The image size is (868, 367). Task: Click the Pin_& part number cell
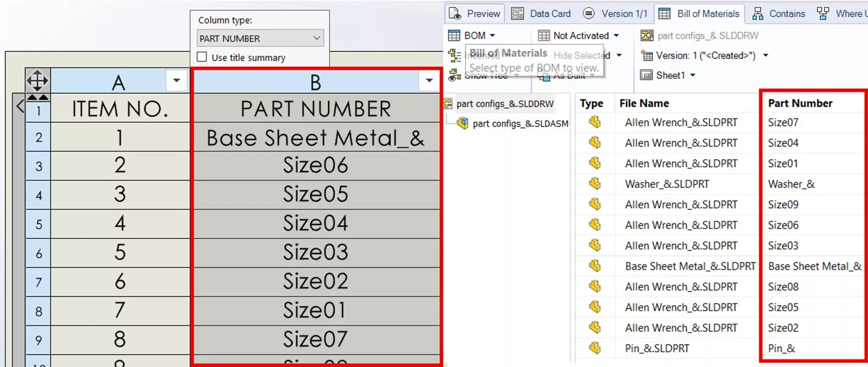coord(781,348)
